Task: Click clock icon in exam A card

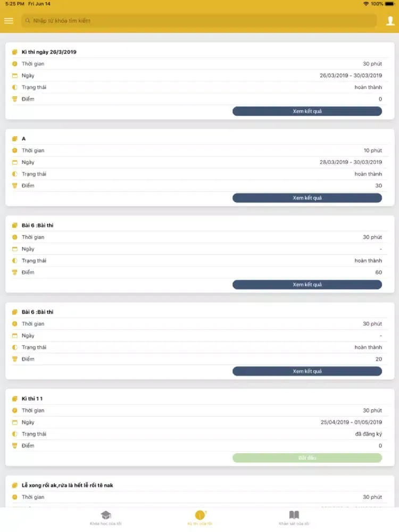Action: click(x=15, y=151)
